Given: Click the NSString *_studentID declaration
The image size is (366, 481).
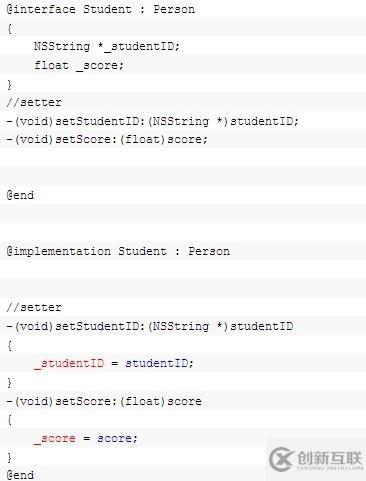Looking at the screenshot, I should pyautogui.click(x=107, y=46).
